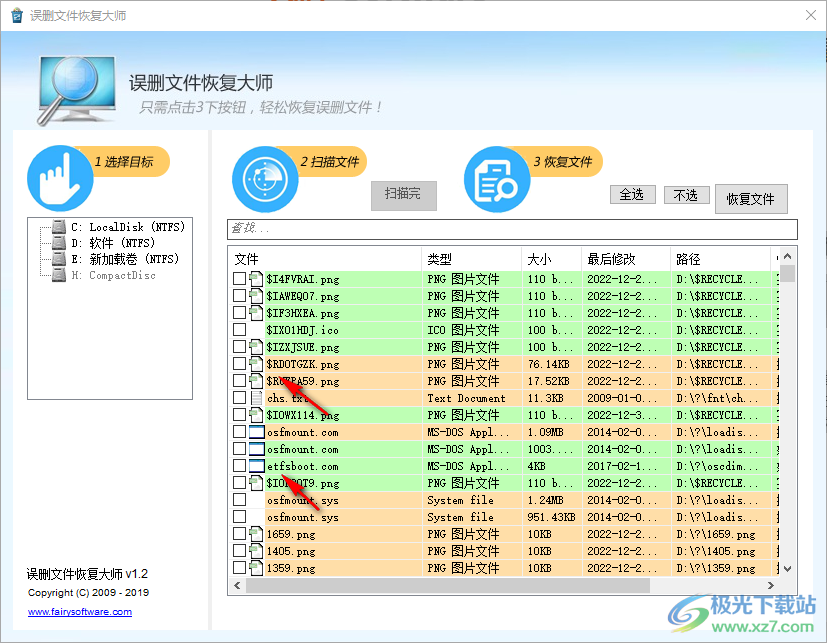827x643 pixels.
Task: Sort by the 大小 column header
Action: point(552,259)
